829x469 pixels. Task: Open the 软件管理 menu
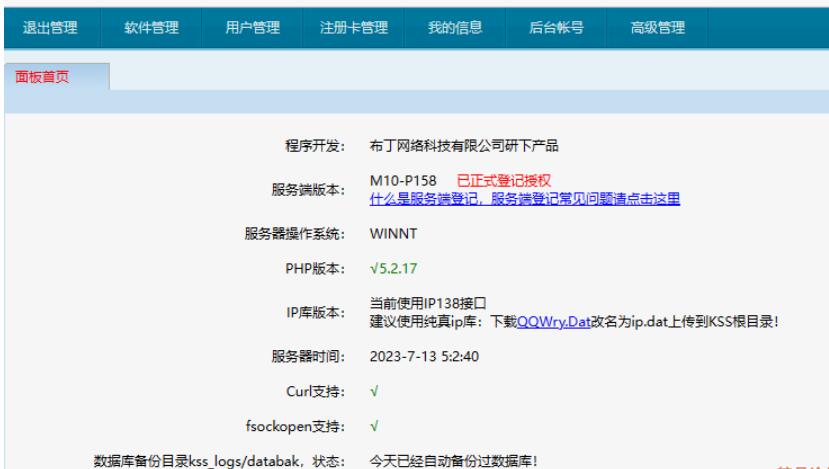click(151, 27)
